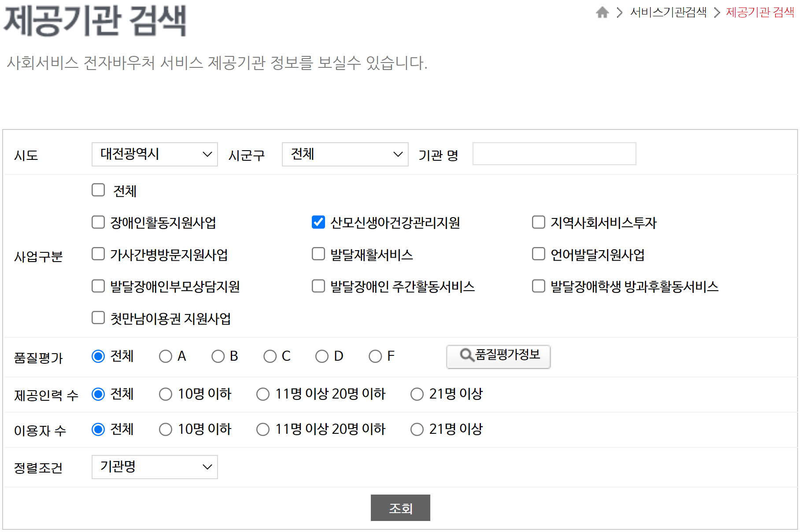The width and height of the screenshot is (802, 532).
Task: Select quality grade F radio button
Action: click(375, 356)
